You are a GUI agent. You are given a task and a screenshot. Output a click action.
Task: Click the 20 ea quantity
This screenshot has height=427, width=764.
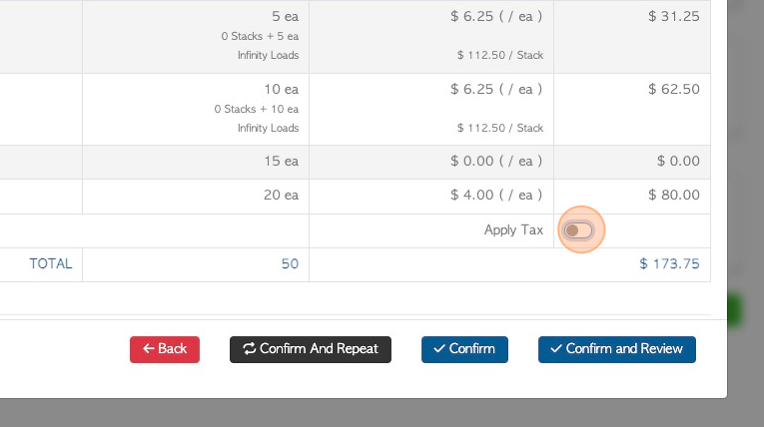point(281,195)
